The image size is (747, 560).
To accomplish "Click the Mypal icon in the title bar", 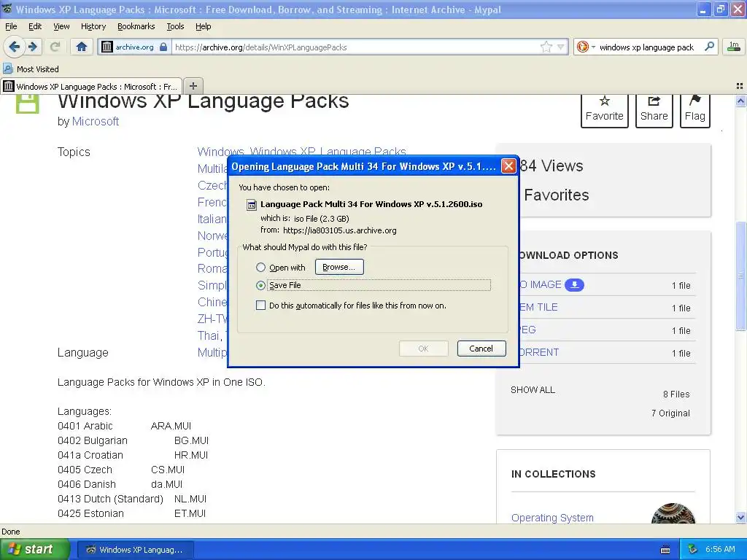I will tap(7, 9).
